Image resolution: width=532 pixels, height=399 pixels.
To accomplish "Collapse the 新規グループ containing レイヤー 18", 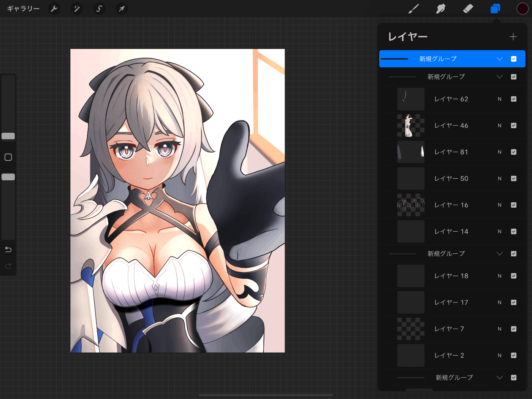I will [x=500, y=254].
